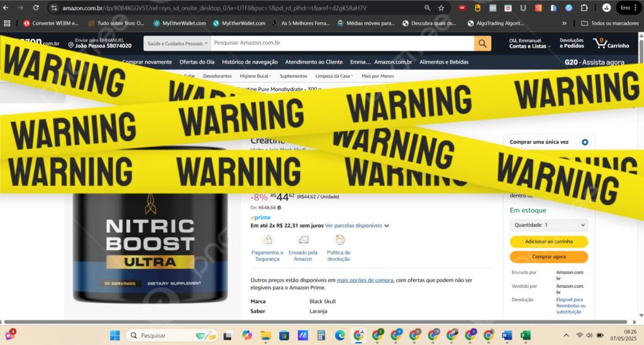
Task: Open the MyEtherWallet.com bookmark after Tudo sobre Tron
Action: coord(179,23)
